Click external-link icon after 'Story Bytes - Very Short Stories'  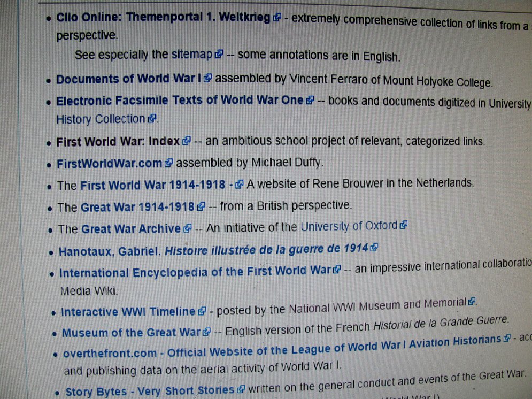coord(241,389)
